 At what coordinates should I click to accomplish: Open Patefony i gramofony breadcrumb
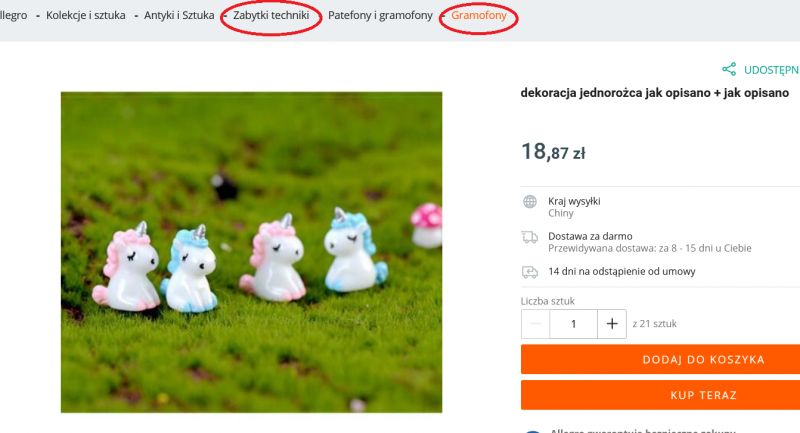(380, 15)
